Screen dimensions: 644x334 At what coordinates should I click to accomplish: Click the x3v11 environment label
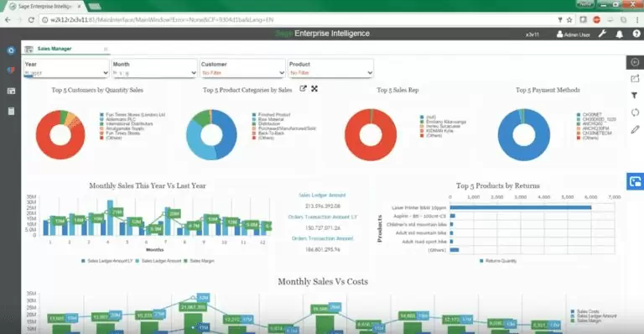coord(532,34)
